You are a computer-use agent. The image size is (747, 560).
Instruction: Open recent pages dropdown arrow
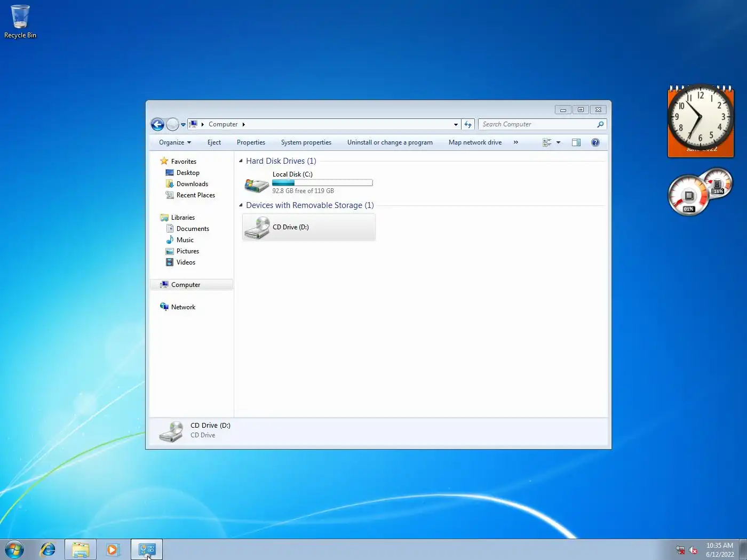(183, 125)
